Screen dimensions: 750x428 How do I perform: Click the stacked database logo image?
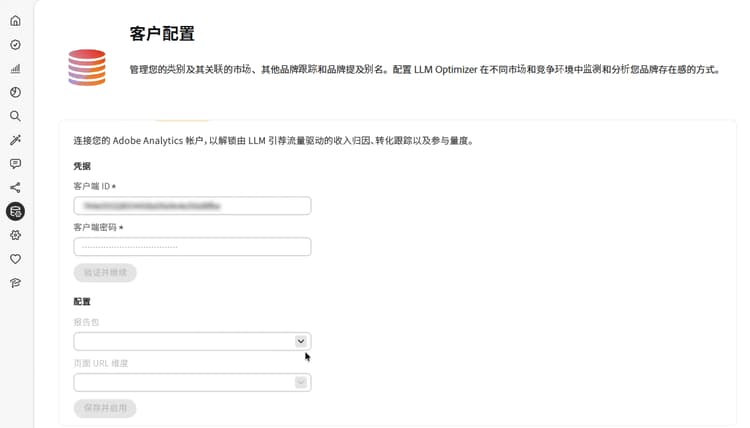(87, 67)
